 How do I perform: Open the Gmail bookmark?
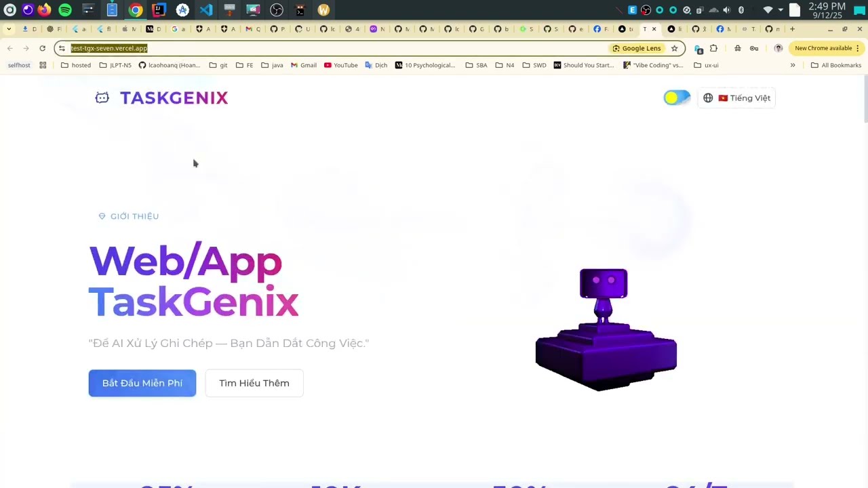pyautogui.click(x=304, y=65)
